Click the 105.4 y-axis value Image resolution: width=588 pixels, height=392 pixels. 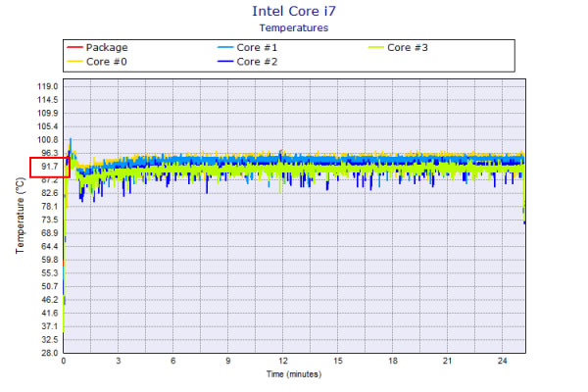(48, 126)
